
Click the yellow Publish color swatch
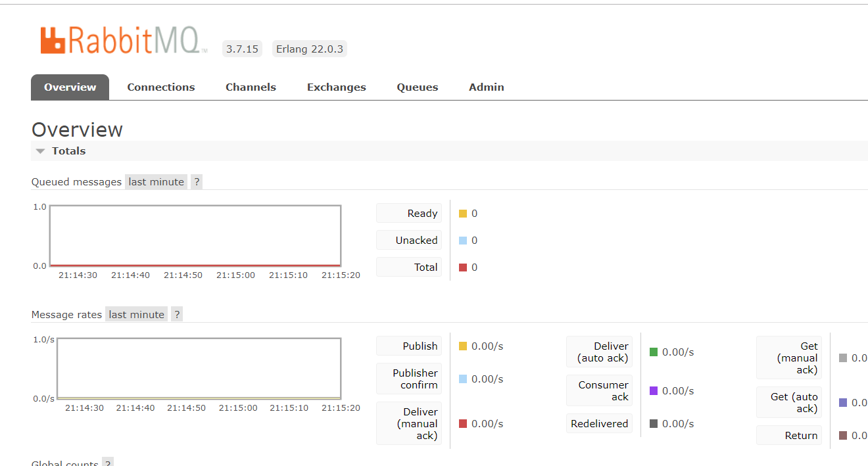click(463, 346)
